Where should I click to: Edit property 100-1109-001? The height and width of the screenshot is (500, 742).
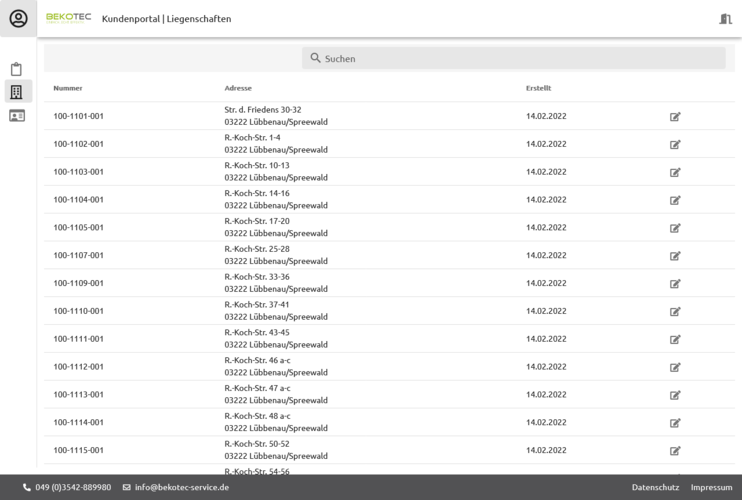pyautogui.click(x=675, y=284)
